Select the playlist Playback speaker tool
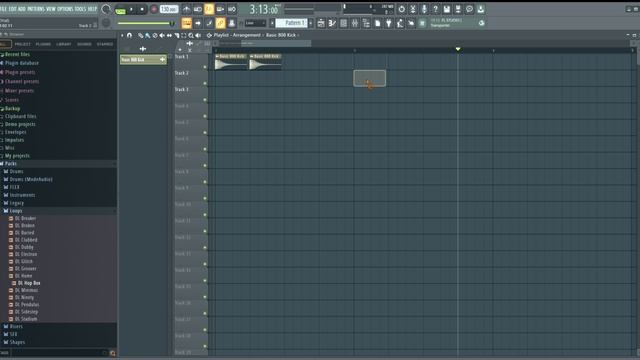Viewport: 640px width, 360px height. pos(198,36)
